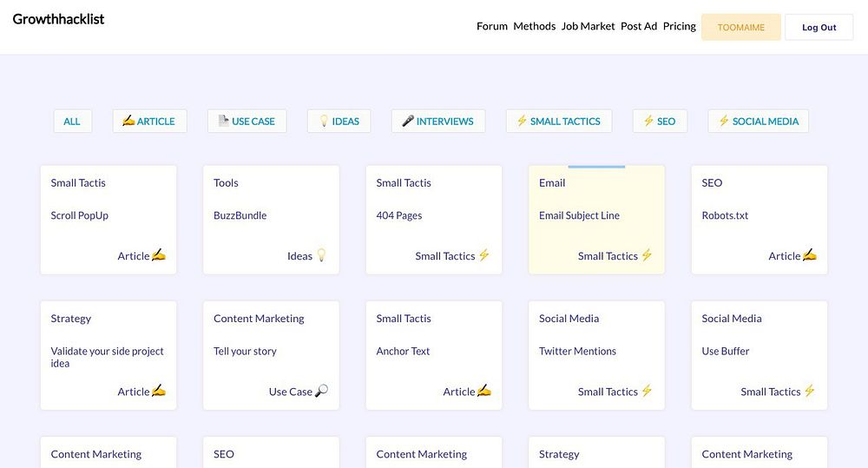This screenshot has height=468, width=868.
Task: Click the lightning icon on Use Buffer card
Action: tap(810, 391)
